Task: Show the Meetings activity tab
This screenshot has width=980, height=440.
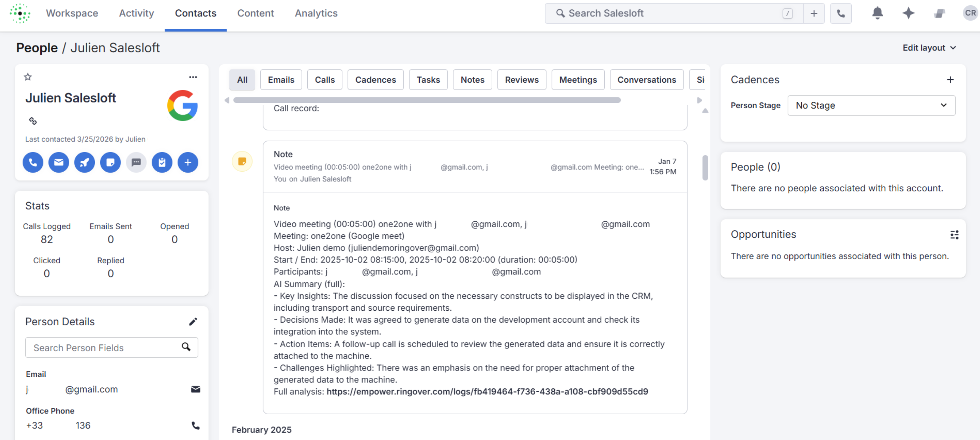Action: coord(577,80)
